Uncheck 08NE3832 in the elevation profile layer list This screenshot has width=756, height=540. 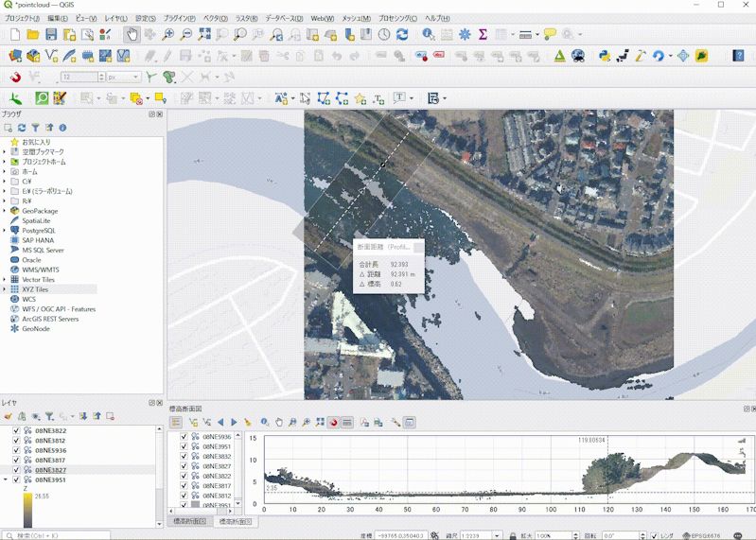(x=184, y=456)
